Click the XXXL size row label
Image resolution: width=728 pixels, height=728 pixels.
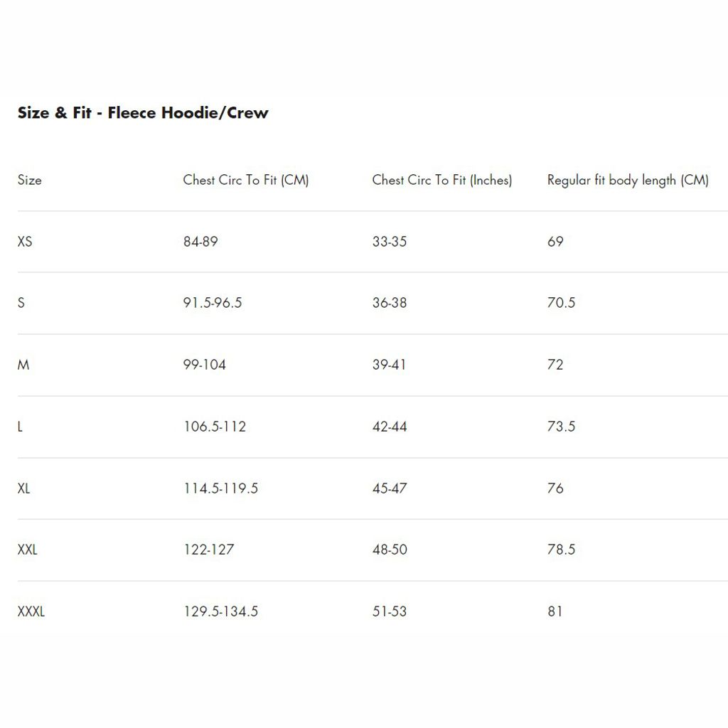point(31,611)
